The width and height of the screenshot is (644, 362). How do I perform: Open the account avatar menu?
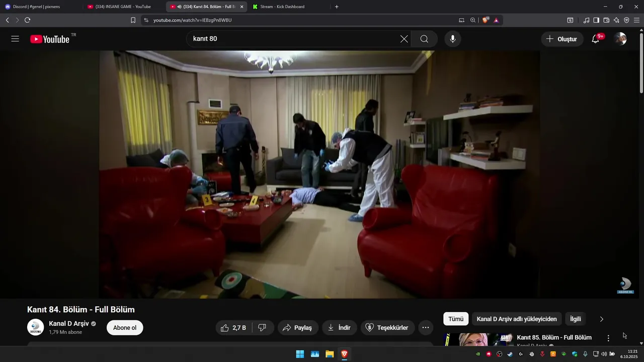pos(620,39)
